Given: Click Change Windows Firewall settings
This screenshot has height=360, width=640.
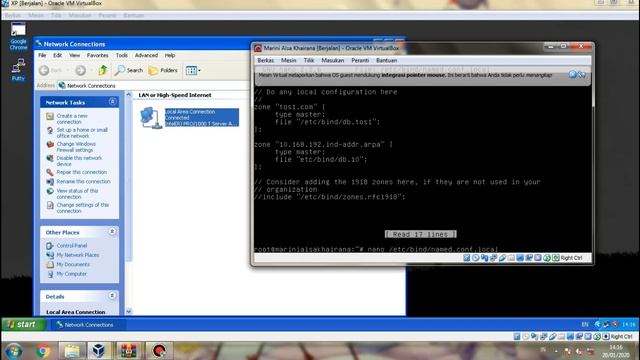Looking at the screenshot, I should [x=76, y=147].
